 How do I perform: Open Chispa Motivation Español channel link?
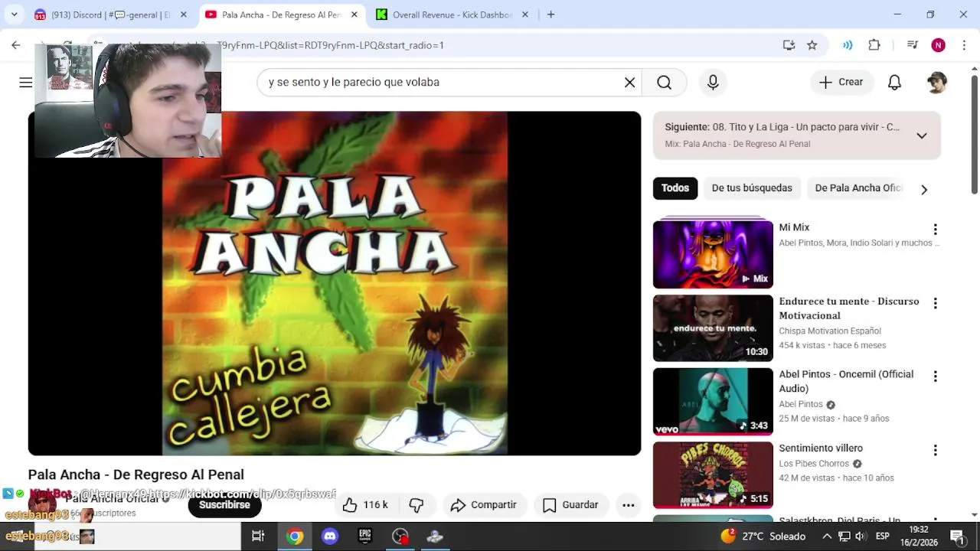tap(830, 331)
